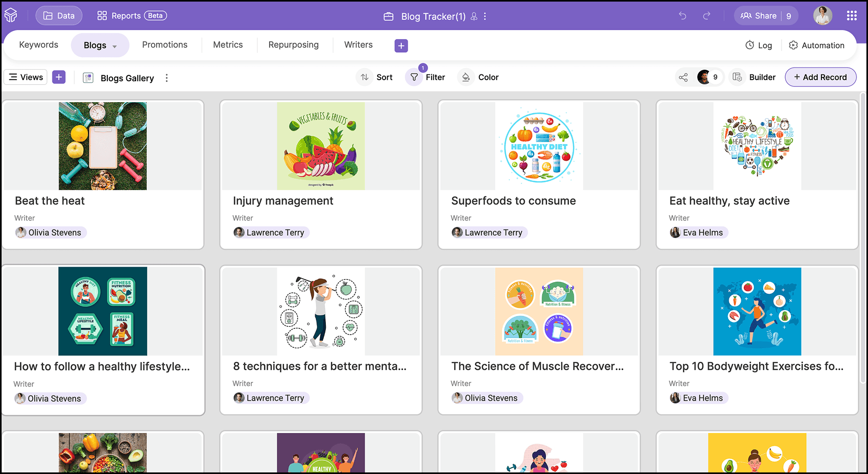
Task: Click Olivia Stevens tag on Muscle Recovery card
Action: [487, 398]
